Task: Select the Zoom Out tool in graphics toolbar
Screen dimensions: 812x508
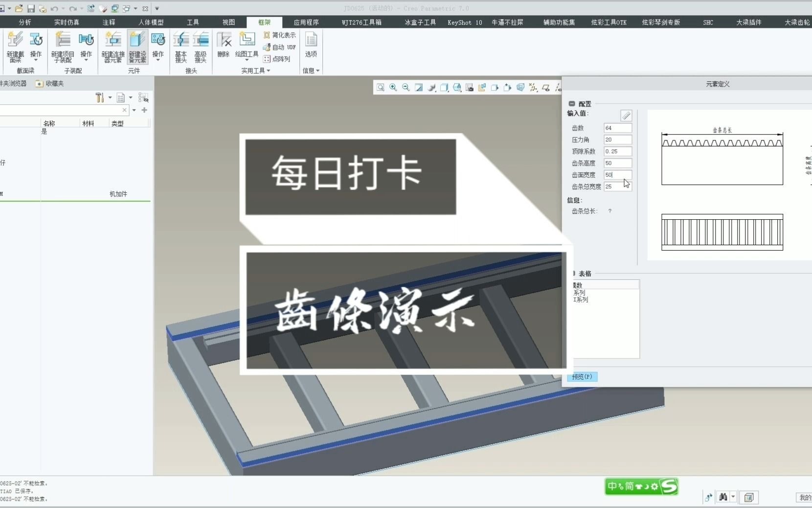Action: pos(406,88)
